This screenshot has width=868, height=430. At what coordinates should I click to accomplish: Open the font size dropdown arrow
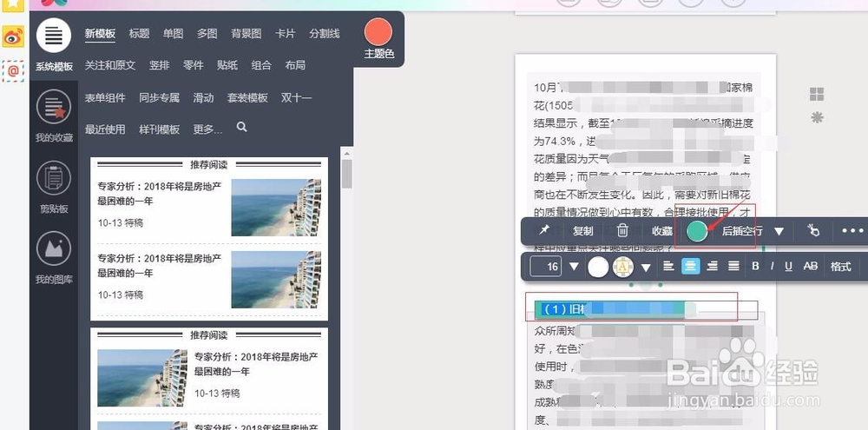(574, 267)
